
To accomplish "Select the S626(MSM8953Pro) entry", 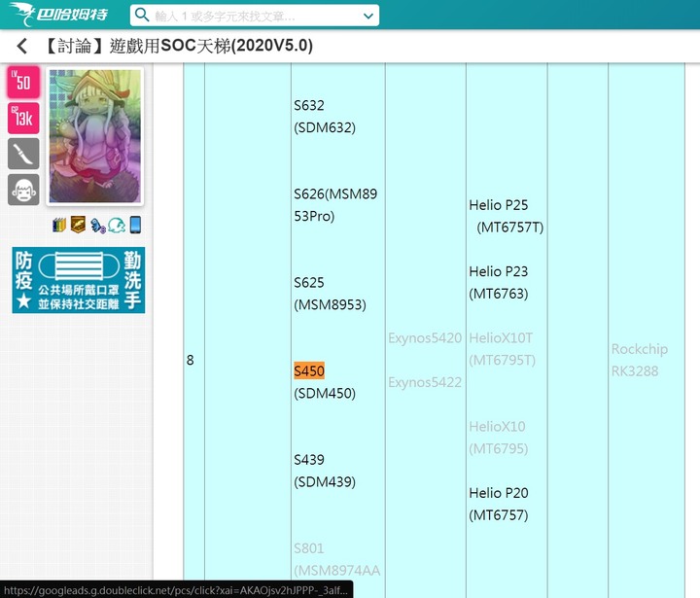I will [x=335, y=205].
